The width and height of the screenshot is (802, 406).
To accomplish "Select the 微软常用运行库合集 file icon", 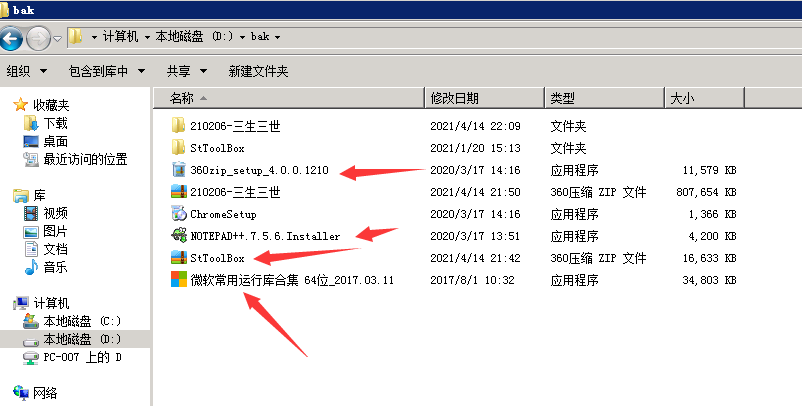I will [x=179, y=280].
